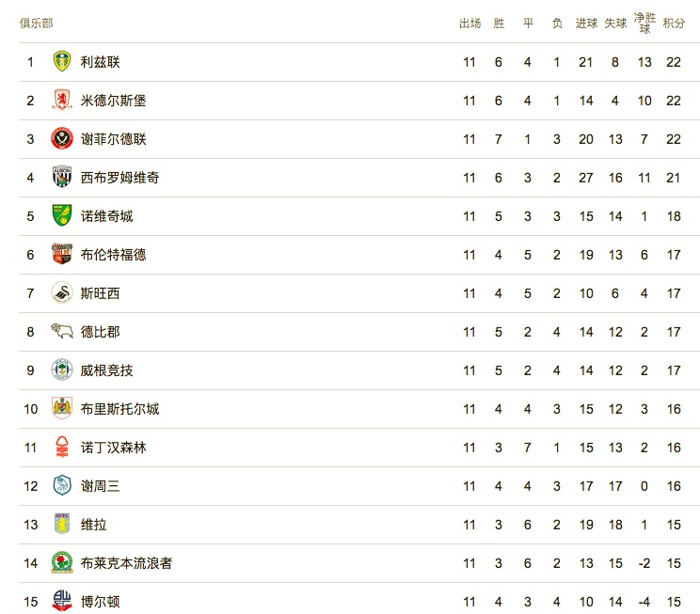Click the 诺丁汉森林 red tree crest
This screenshot has width=700, height=614.
(62, 448)
